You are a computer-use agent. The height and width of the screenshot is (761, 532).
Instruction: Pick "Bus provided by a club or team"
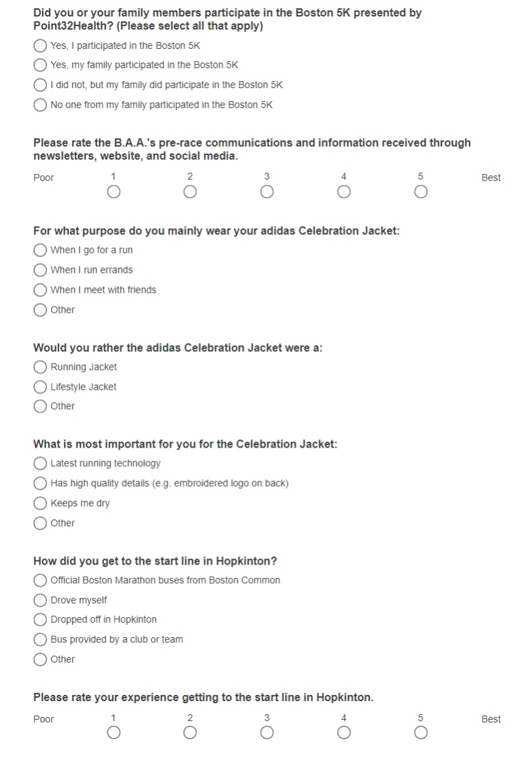[x=40, y=640]
